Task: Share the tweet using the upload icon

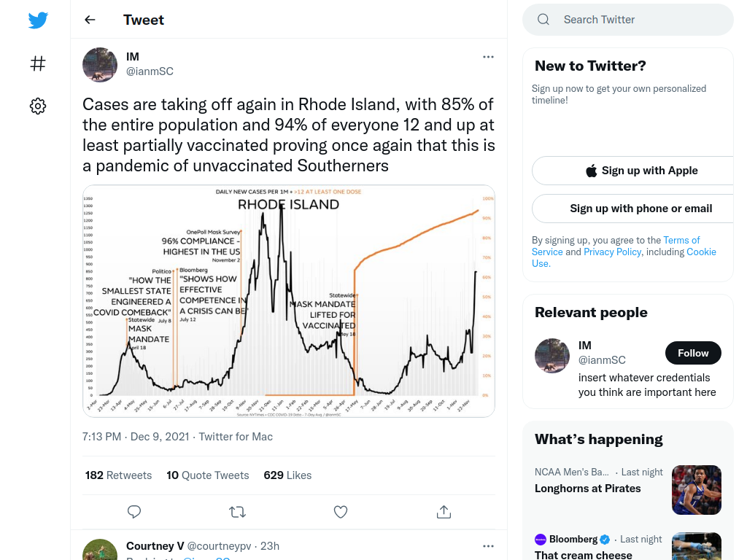Action: [444, 512]
